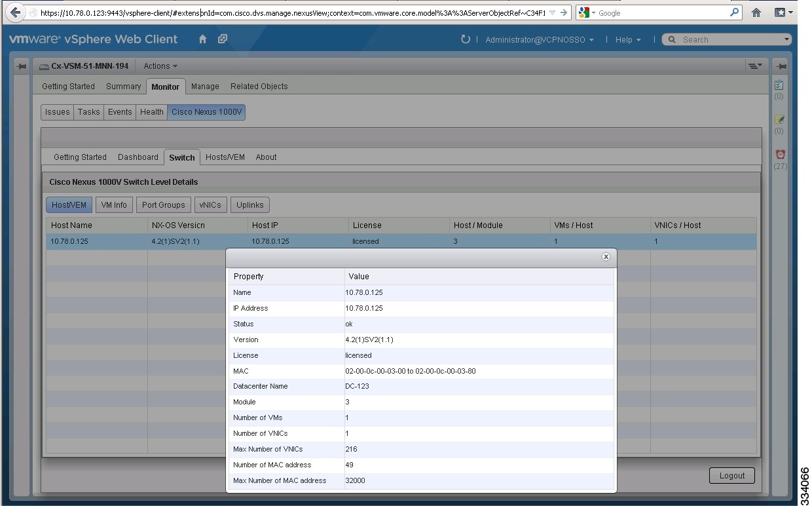The height and width of the screenshot is (506, 812).
Task: Open the Actions dropdown for Cx-VSM-51-MNN-194
Action: pos(159,66)
